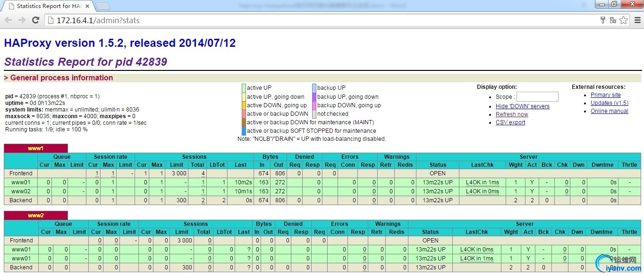Click the uptime = 0d 0h13m22s line

(x=35, y=103)
